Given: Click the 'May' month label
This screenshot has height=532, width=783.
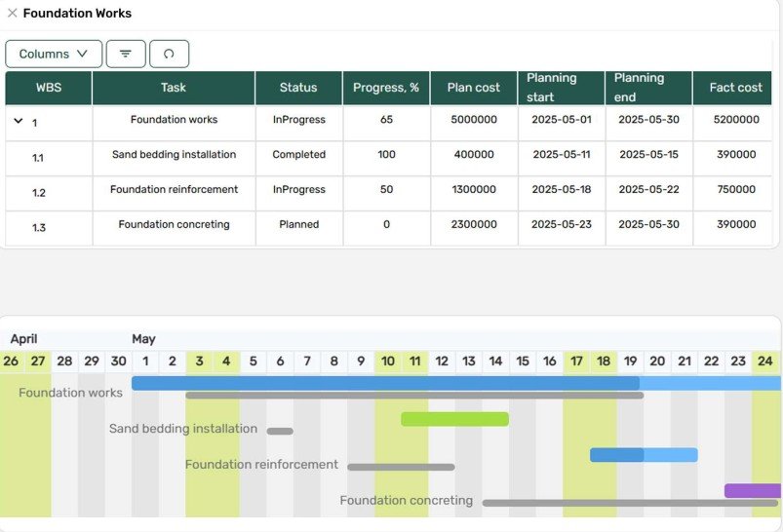Looking at the screenshot, I should [x=143, y=339].
